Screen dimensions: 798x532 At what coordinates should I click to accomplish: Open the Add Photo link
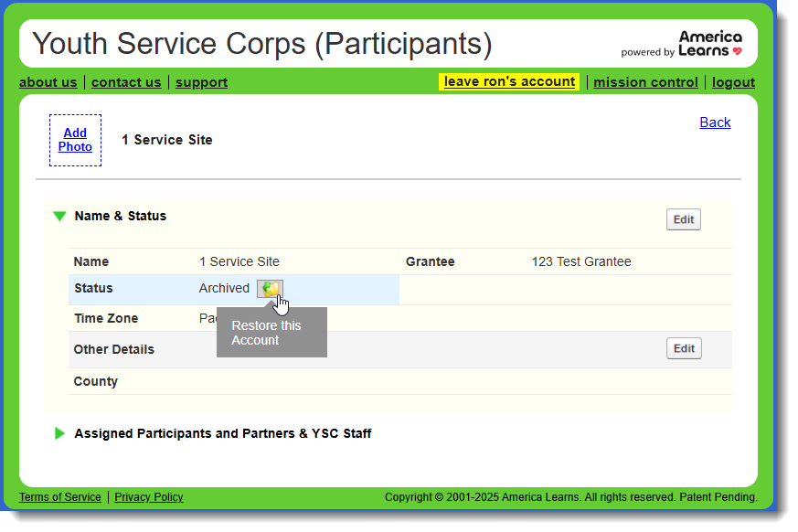(x=75, y=140)
